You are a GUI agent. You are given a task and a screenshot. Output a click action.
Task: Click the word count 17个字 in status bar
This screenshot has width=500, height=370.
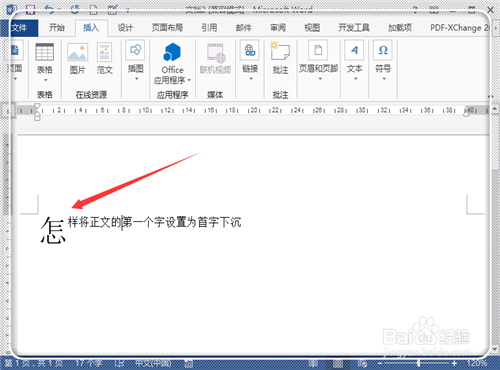point(89,363)
